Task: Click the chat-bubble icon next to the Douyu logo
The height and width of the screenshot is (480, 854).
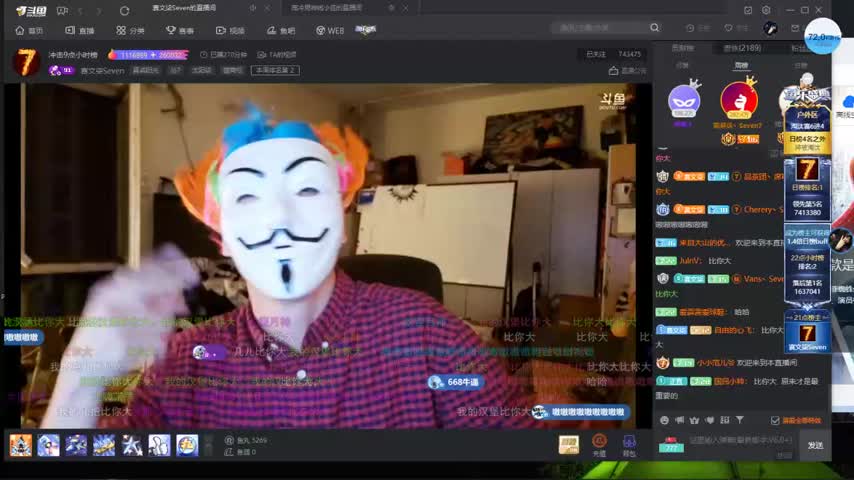Action: (63, 10)
